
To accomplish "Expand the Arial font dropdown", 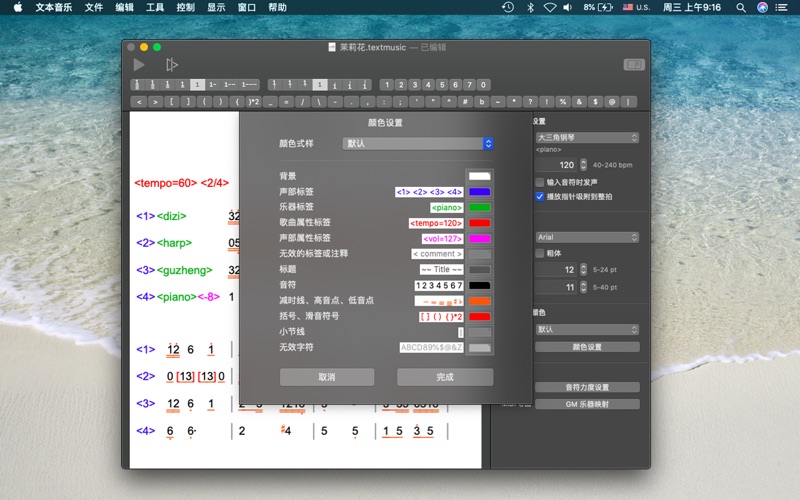I will 587,237.
